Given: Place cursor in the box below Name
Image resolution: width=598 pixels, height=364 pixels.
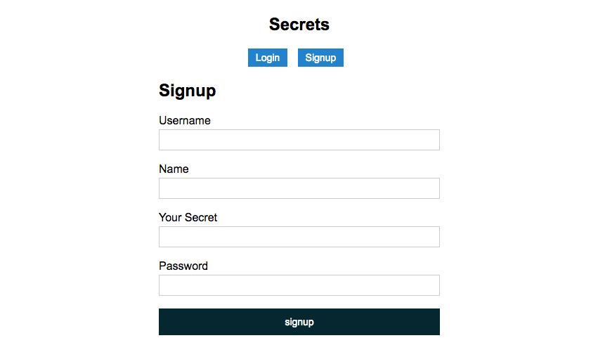Looking at the screenshot, I should 299,188.
